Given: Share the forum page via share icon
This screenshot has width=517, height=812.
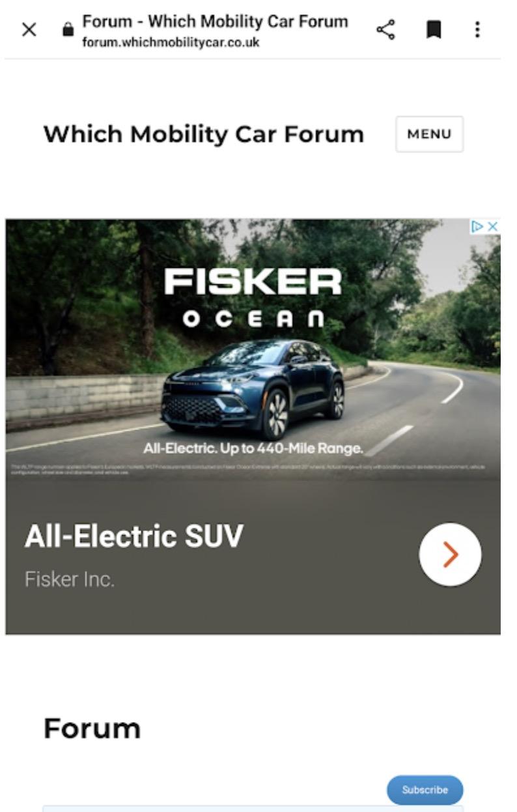Looking at the screenshot, I should (385, 29).
